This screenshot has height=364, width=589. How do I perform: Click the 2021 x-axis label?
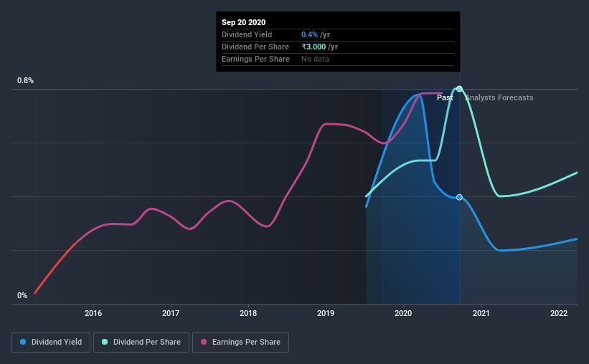coord(481,313)
